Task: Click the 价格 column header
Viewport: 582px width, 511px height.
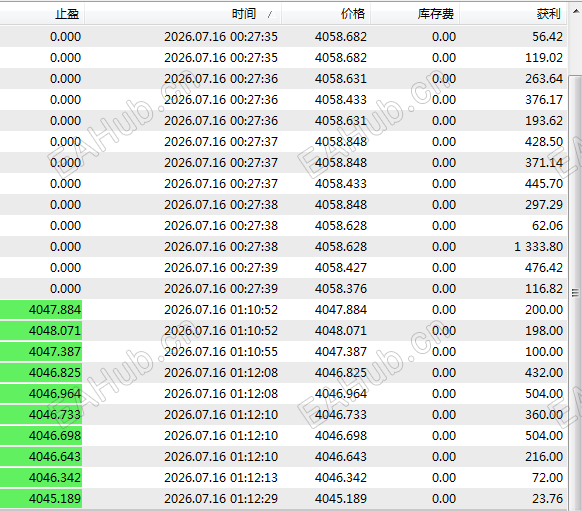Action: (x=326, y=14)
